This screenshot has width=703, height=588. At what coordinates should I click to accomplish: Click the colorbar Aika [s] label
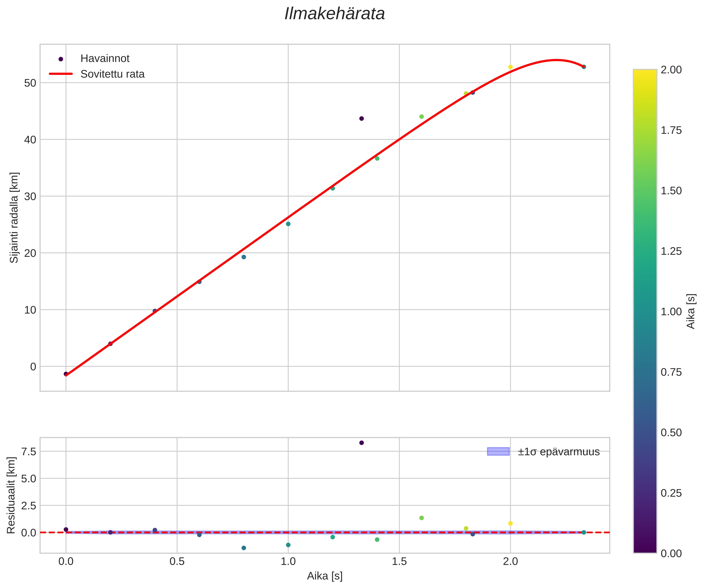[691, 311]
